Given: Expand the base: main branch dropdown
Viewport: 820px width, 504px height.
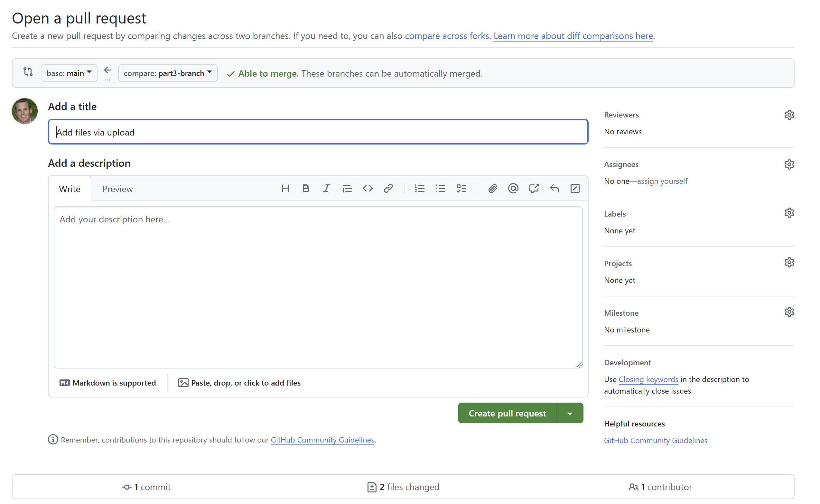Looking at the screenshot, I should click(x=69, y=73).
